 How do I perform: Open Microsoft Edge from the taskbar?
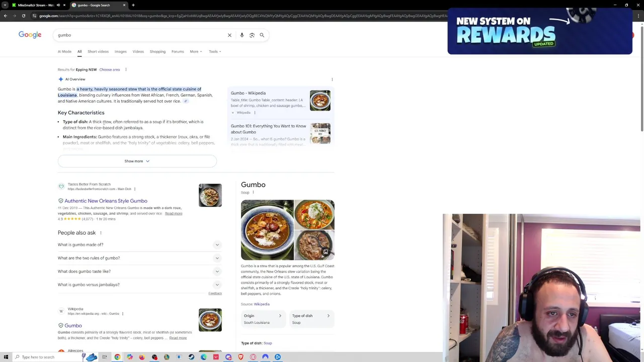click(203, 357)
